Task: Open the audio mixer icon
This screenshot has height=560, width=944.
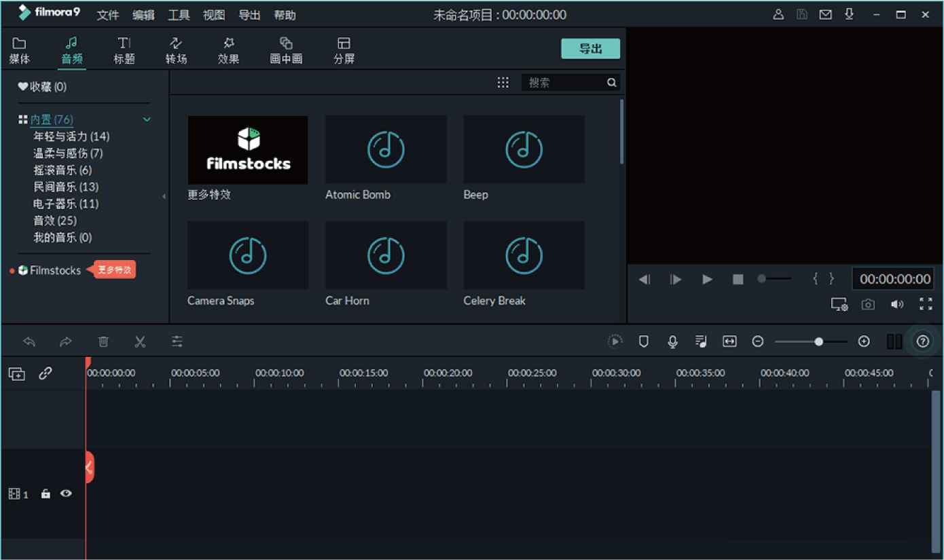Action: point(701,341)
